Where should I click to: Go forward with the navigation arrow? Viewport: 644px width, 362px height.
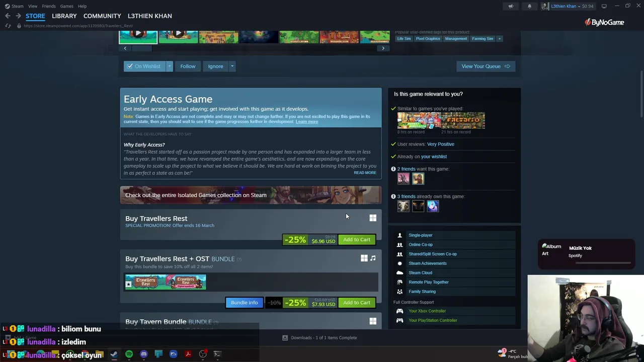pyautogui.click(x=18, y=16)
